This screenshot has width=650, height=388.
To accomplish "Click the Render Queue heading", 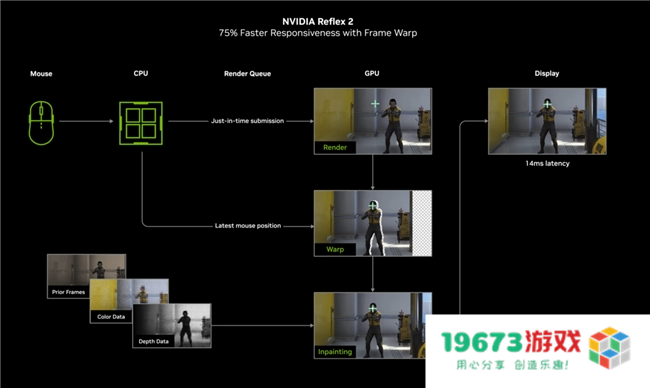I will tap(247, 74).
